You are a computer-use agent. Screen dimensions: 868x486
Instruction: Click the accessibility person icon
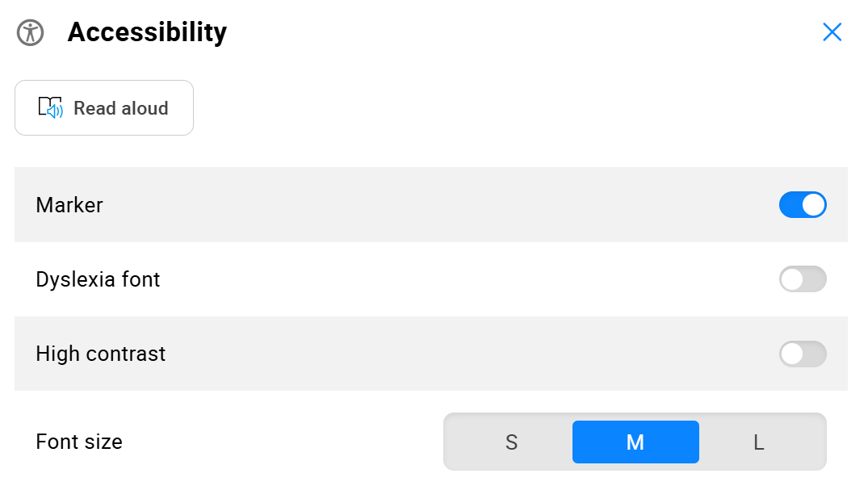coord(31,32)
